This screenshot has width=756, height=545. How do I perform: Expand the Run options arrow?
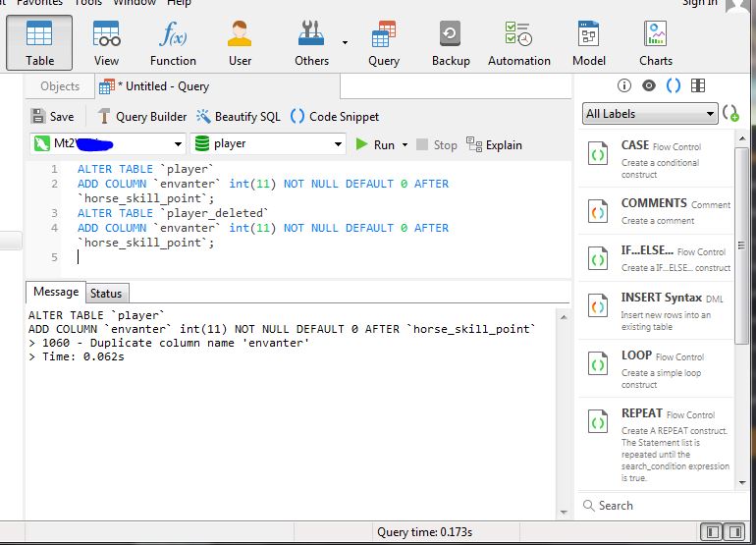[405, 144]
